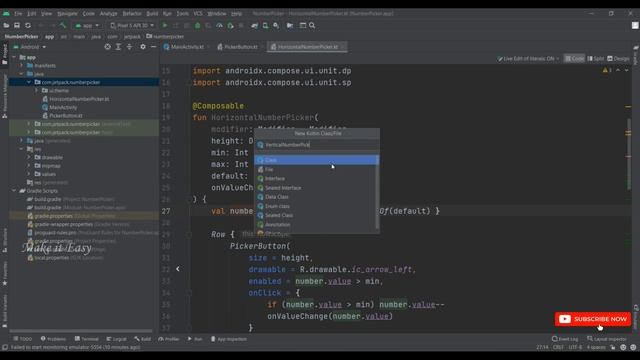This screenshot has width=640, height=360.
Task: Switch to the MainActivity.kt editor tab
Action: [186, 47]
